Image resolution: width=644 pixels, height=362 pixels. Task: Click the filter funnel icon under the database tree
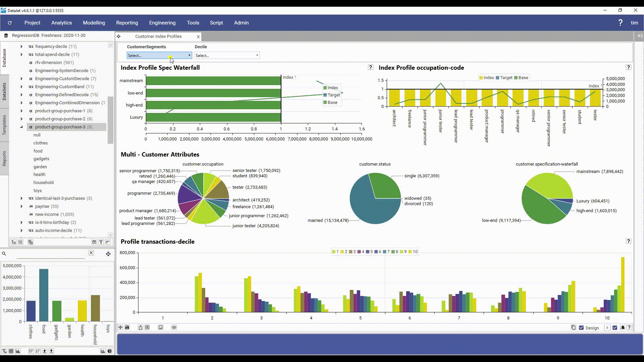(x=101, y=242)
